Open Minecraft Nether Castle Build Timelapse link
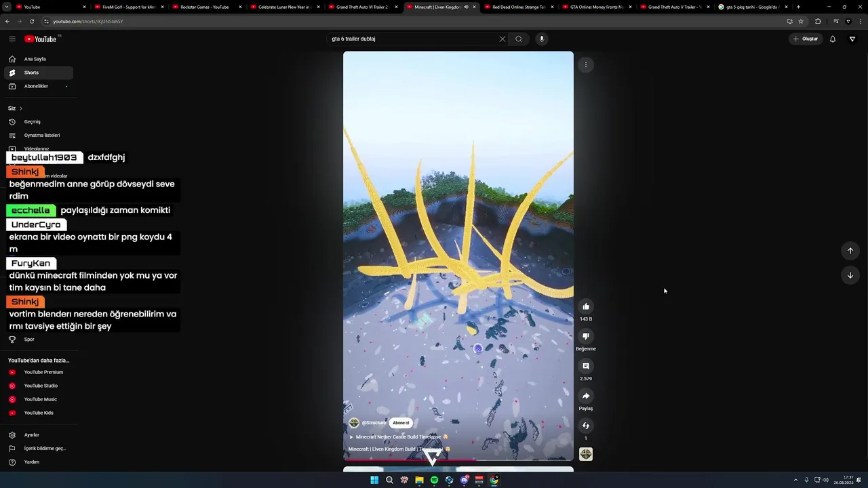868x488 pixels. tap(398, 437)
